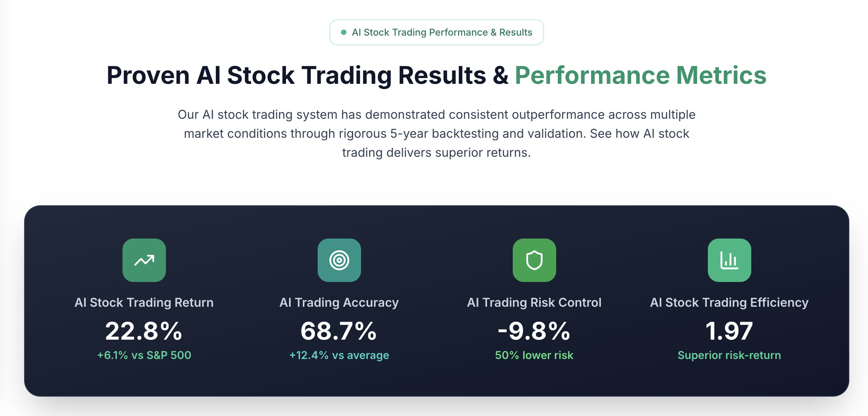Click the bar chart efficiency icon
868x416 pixels.
click(x=729, y=260)
